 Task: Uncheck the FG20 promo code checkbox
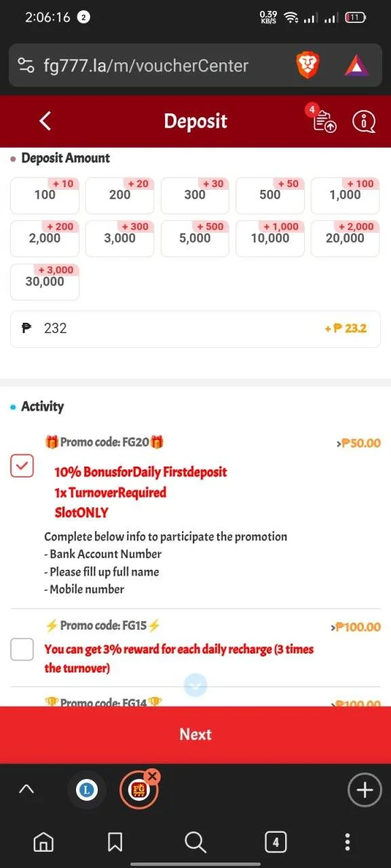[x=22, y=466]
